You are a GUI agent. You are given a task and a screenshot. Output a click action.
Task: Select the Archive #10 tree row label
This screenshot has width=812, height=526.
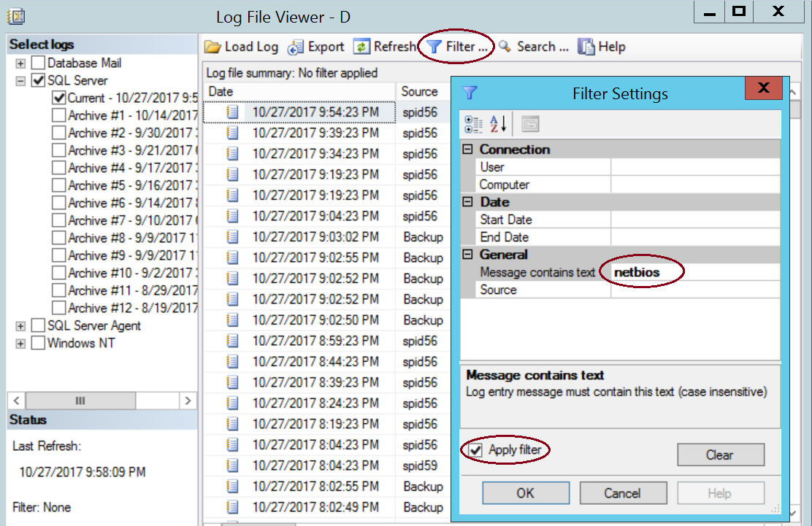coord(132,273)
